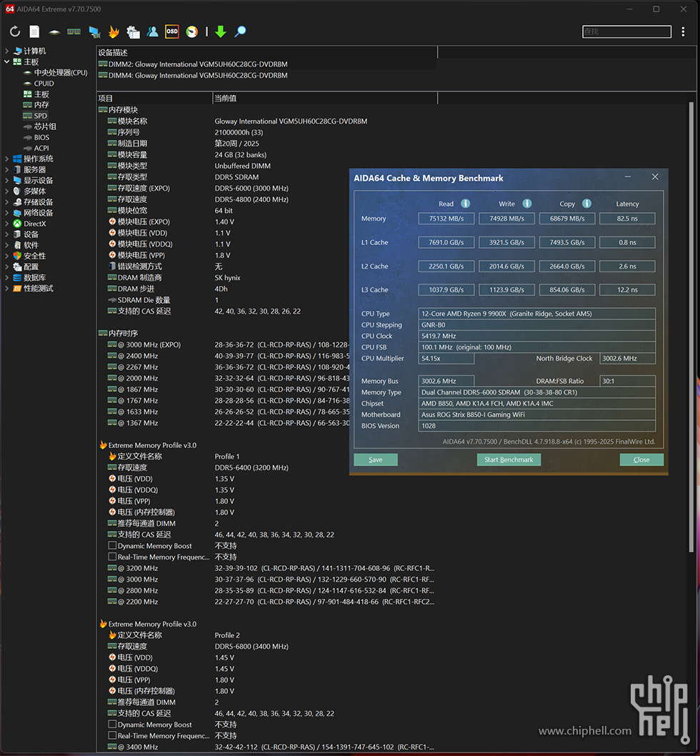This screenshot has height=756, width=700.
Task: Click the vertical scrollbar of details pane
Action: tap(691, 328)
